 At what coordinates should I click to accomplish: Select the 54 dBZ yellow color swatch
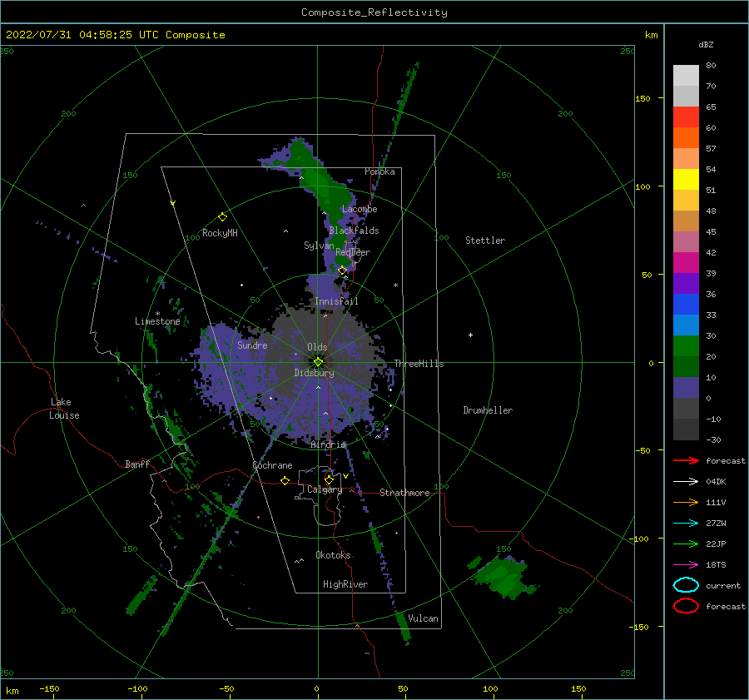(686, 179)
